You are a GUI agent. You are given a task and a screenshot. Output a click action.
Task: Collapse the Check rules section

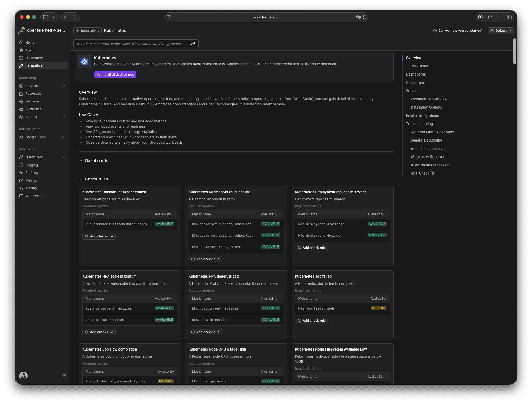tap(81, 179)
